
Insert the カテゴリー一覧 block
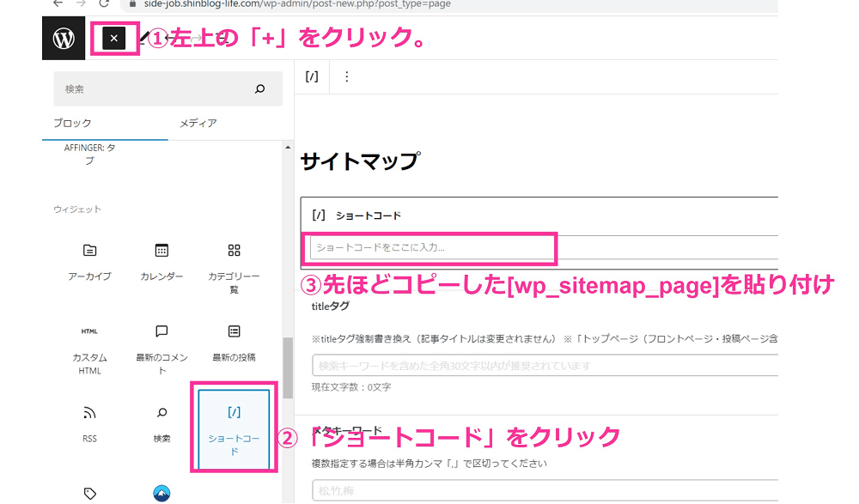(x=234, y=268)
